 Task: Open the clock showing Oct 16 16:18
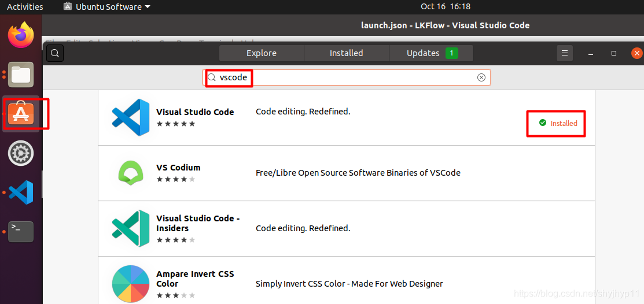click(445, 6)
